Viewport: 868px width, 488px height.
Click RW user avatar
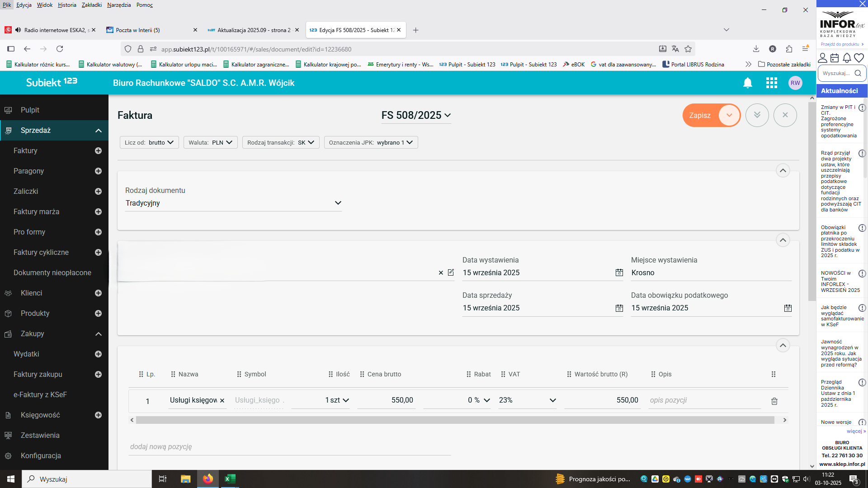[795, 83]
